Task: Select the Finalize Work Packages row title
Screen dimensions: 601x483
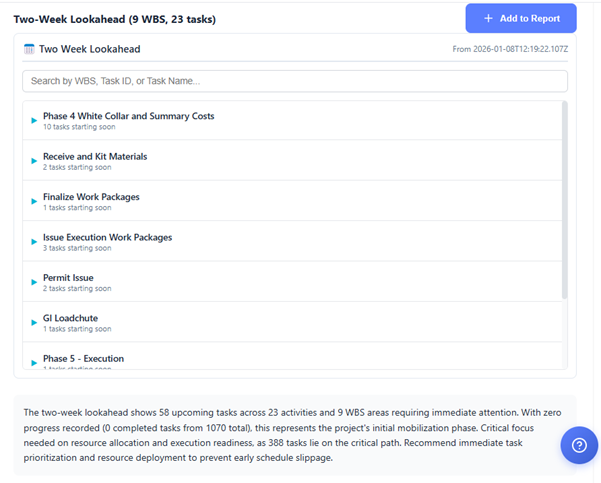Action: [x=91, y=197]
